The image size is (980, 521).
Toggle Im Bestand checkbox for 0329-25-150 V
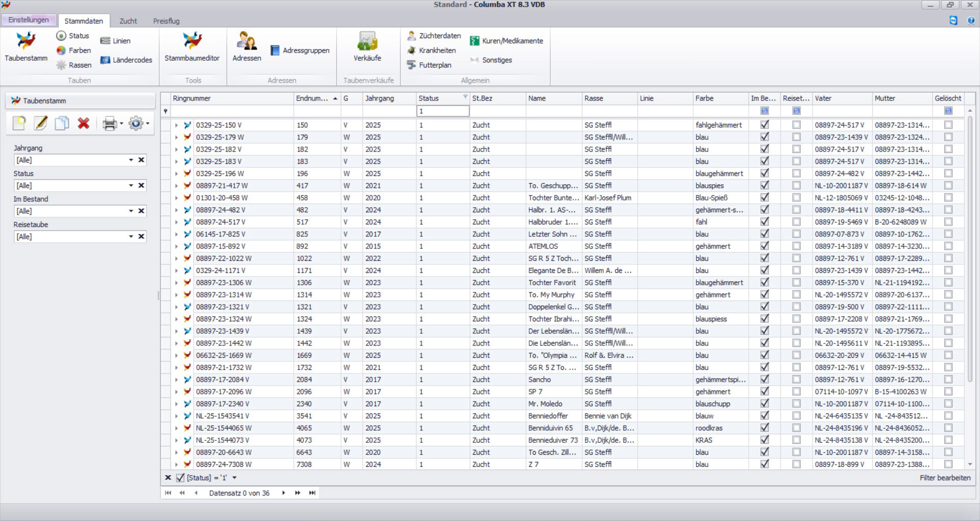(x=765, y=125)
